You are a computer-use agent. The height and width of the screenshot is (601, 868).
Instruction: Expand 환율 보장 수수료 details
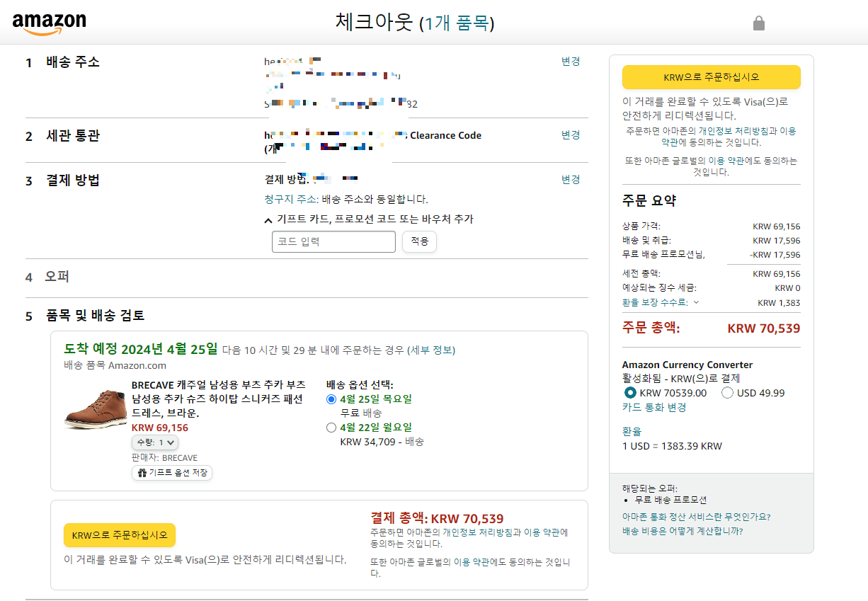point(661,302)
